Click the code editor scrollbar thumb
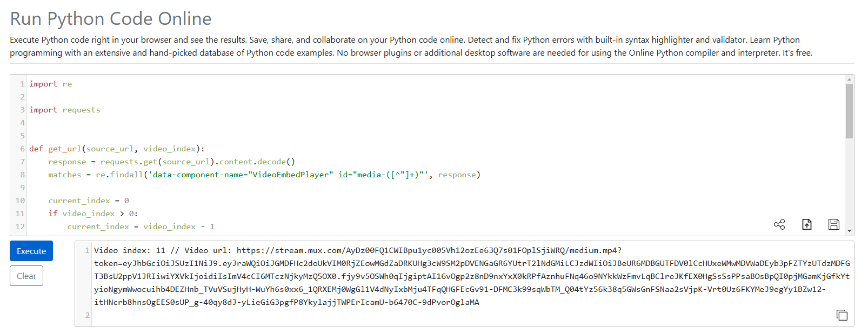Image resolution: width=868 pixels, height=333 pixels. [x=850, y=111]
